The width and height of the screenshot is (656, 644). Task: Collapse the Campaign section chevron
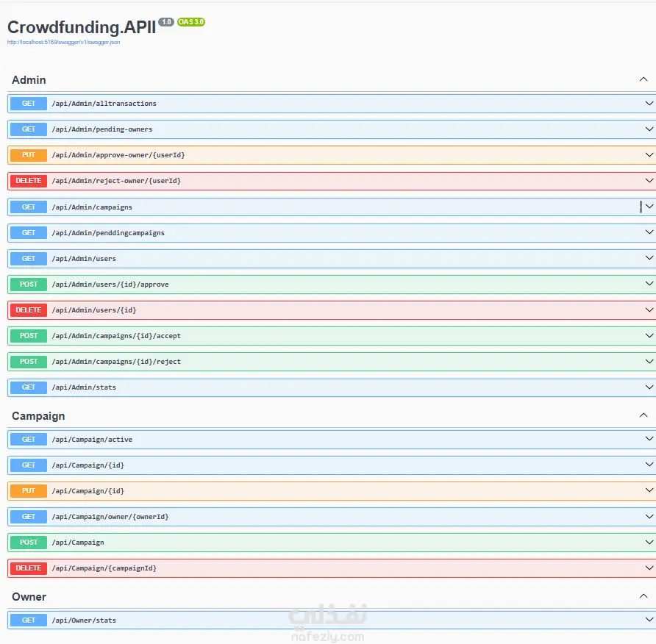[643, 415]
